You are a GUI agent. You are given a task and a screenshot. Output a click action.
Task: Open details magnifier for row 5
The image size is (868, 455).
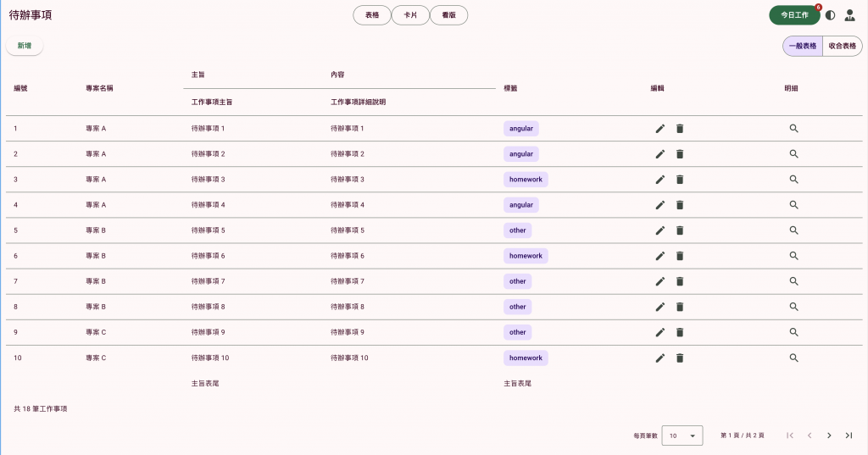(793, 230)
